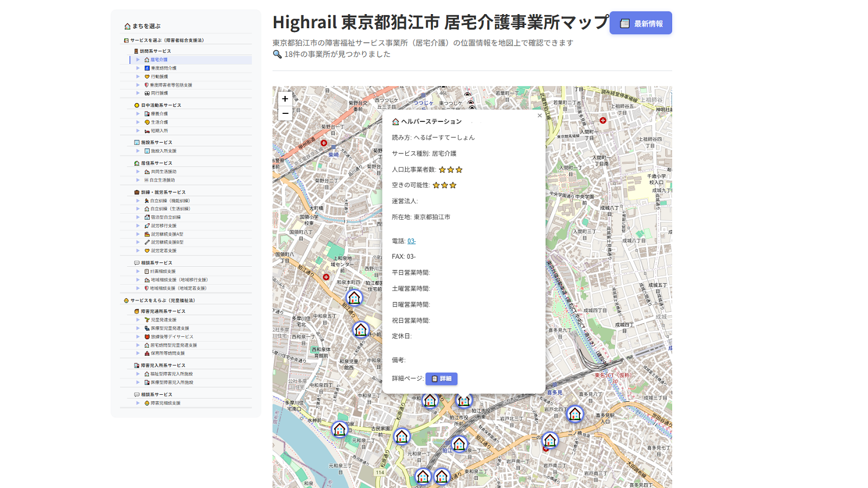Close the ヘルパーステーション popup
Viewport: 868px width, 488px height.
tap(539, 115)
